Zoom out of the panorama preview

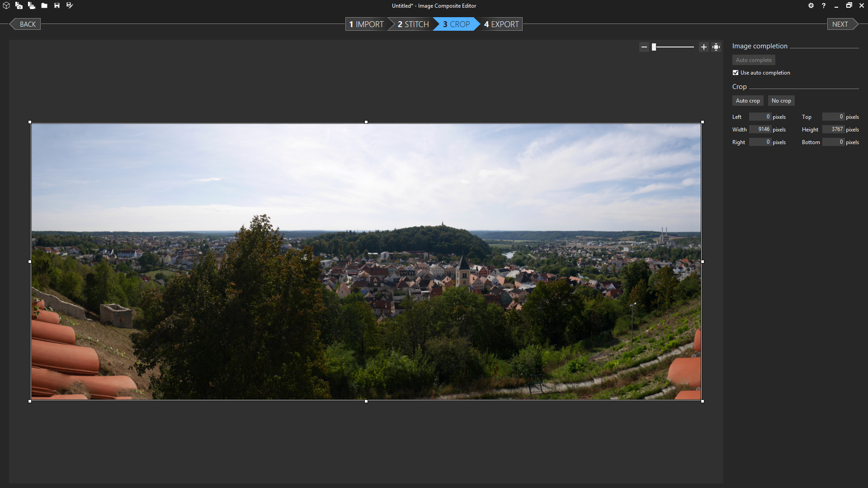pyautogui.click(x=645, y=47)
